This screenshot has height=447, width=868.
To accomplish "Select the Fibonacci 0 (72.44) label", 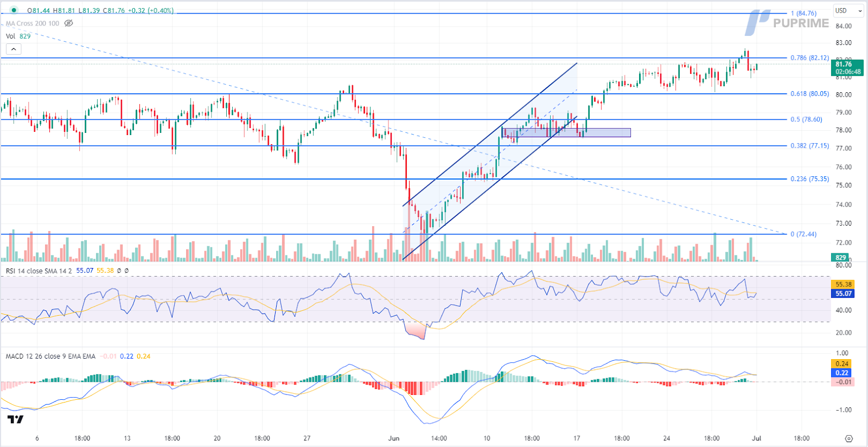I will click(x=803, y=234).
